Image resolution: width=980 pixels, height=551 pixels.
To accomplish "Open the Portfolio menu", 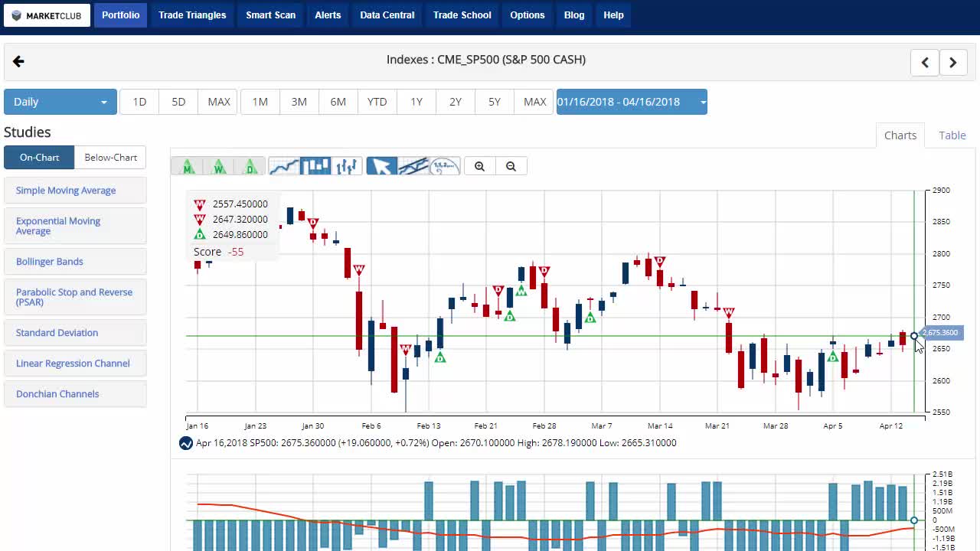I will click(121, 15).
